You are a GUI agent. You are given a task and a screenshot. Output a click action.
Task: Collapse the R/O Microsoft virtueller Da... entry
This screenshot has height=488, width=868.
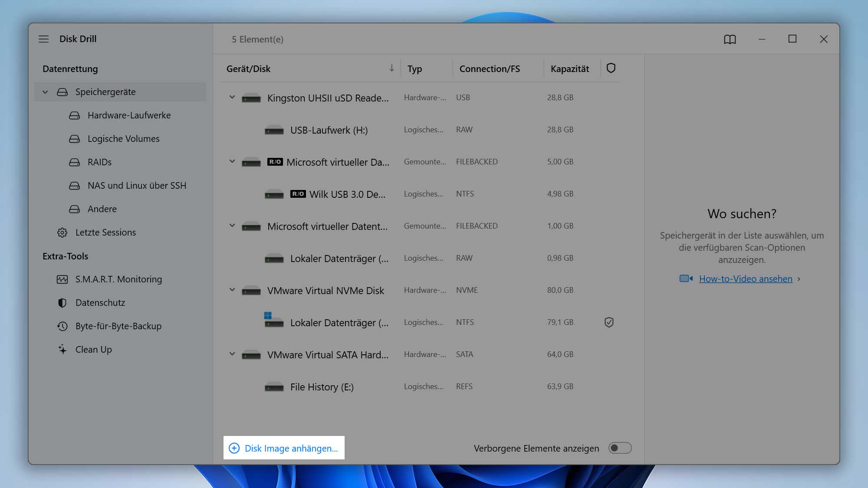232,162
